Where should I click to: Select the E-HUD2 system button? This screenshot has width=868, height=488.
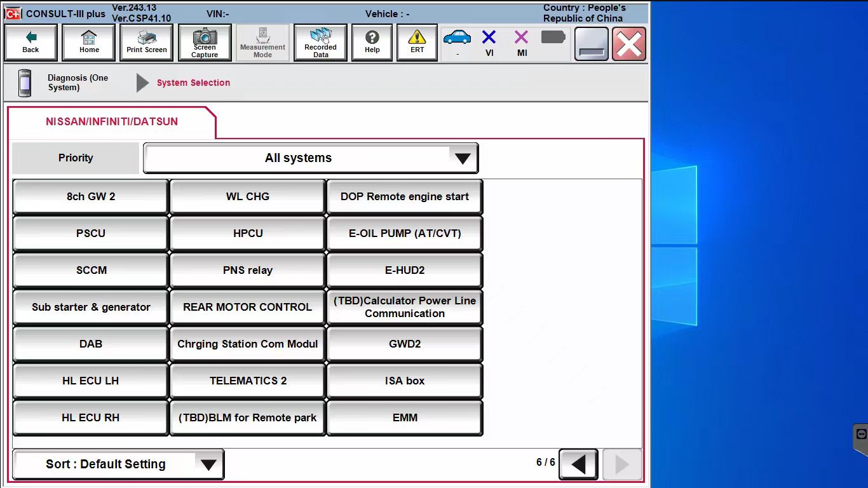pos(405,270)
